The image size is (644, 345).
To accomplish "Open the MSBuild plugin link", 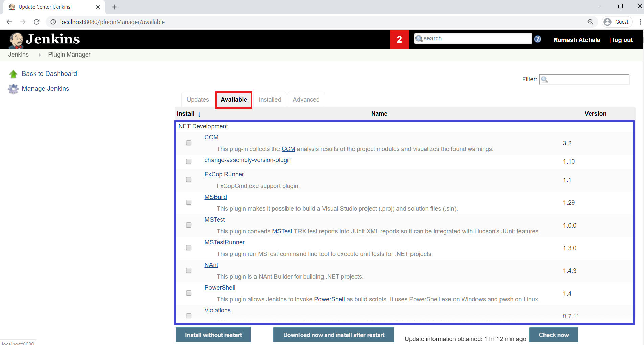I will pyautogui.click(x=216, y=197).
